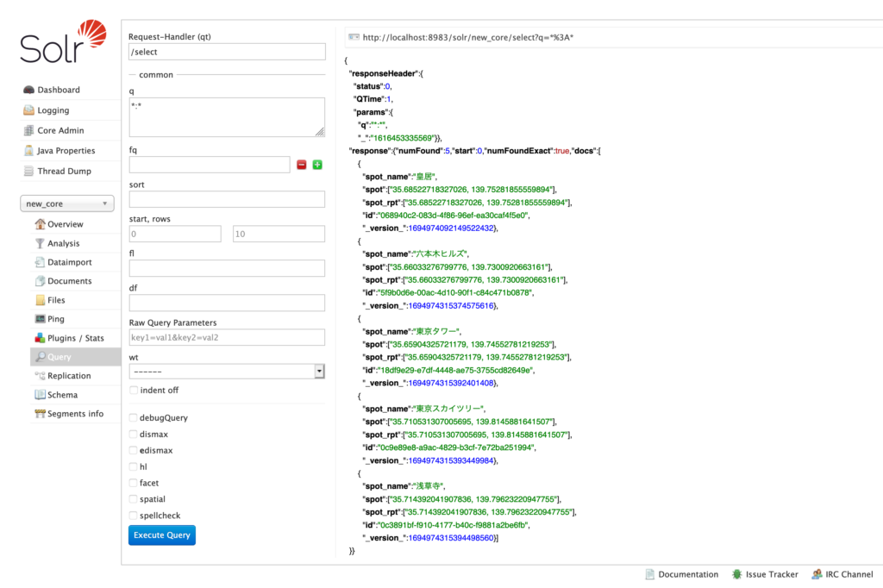Enable the hl highlighting checkbox

[x=133, y=467]
